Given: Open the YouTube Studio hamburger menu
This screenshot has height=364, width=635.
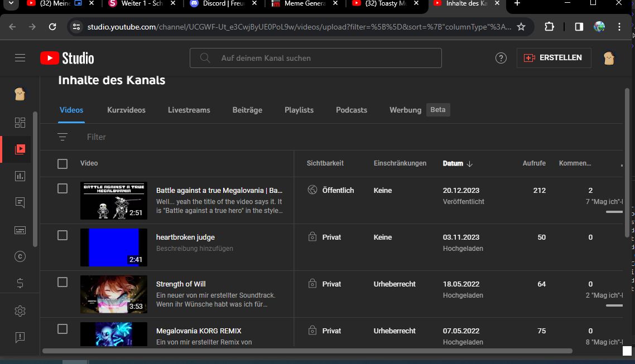Looking at the screenshot, I should pos(20,58).
